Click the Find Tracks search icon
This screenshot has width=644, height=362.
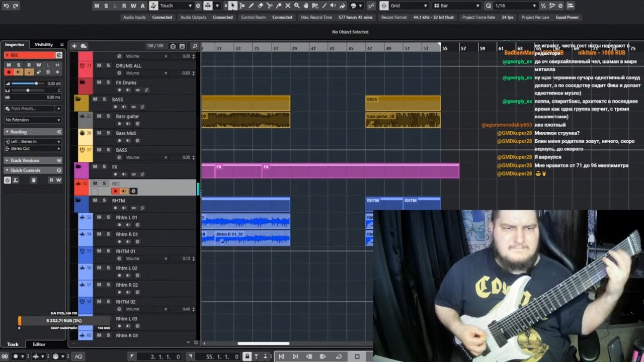pyautogui.click(x=195, y=46)
